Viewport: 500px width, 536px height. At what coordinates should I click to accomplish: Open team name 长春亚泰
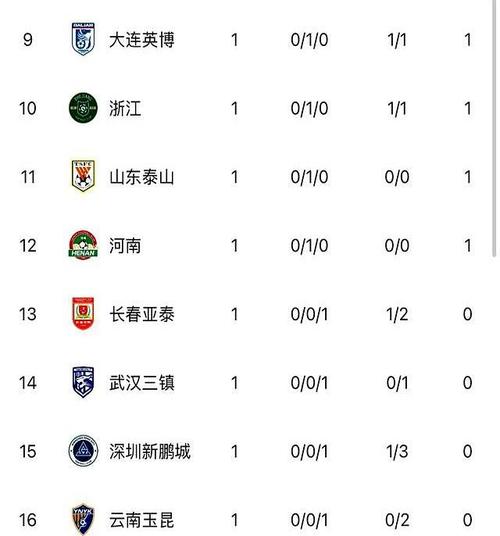tap(141, 314)
